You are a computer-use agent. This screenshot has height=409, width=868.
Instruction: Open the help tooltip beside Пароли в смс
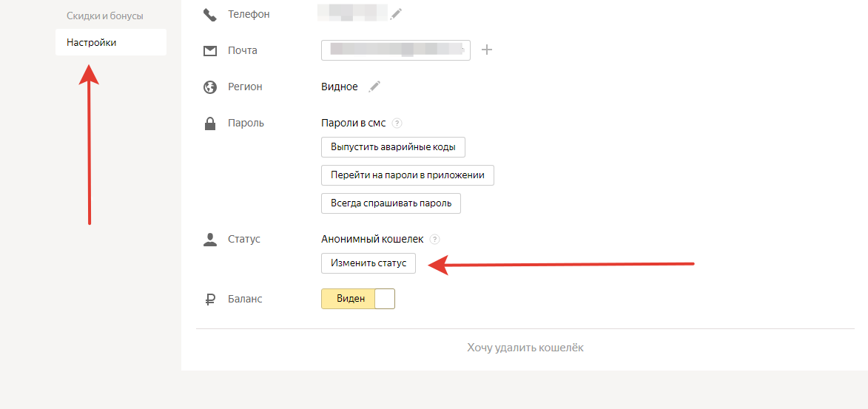397,124
